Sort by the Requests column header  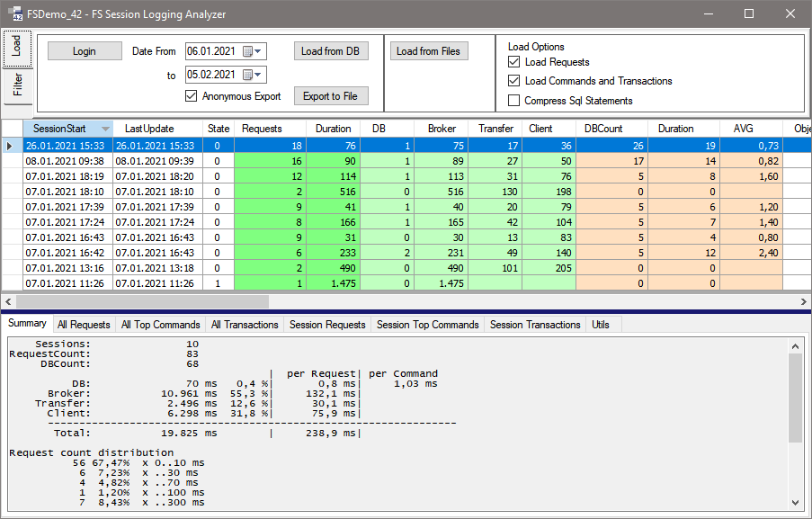point(271,129)
